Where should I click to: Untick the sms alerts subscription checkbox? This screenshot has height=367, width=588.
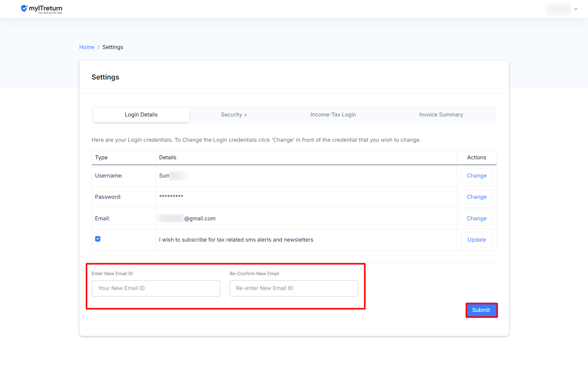point(98,239)
